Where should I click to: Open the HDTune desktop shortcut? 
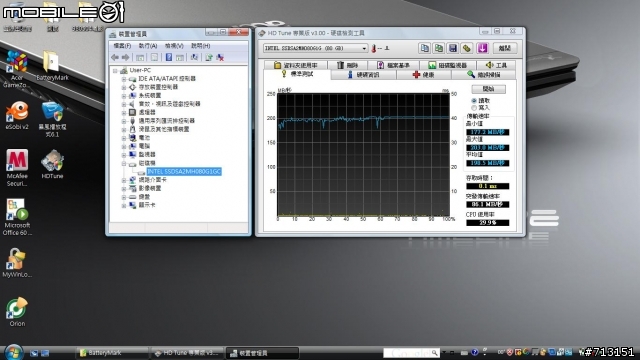pos(52,164)
